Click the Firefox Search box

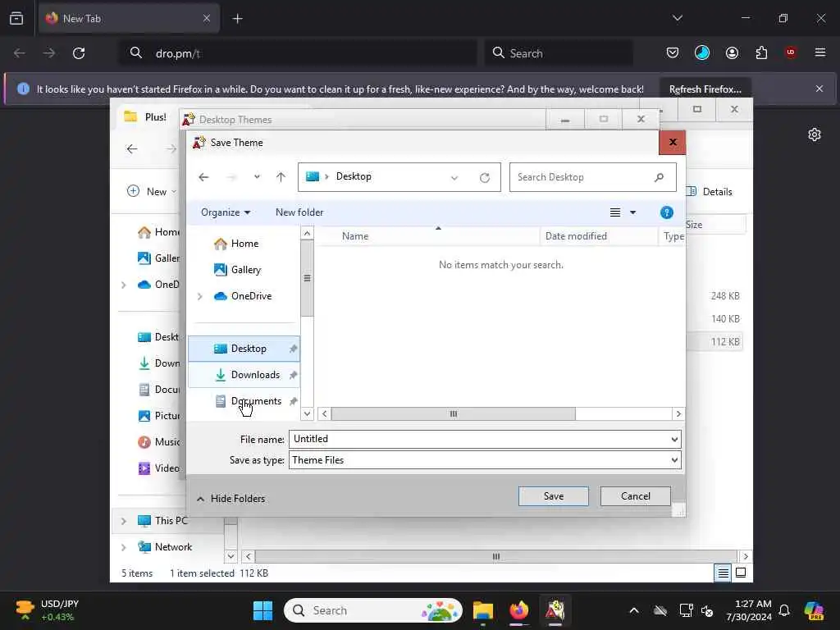click(x=559, y=53)
